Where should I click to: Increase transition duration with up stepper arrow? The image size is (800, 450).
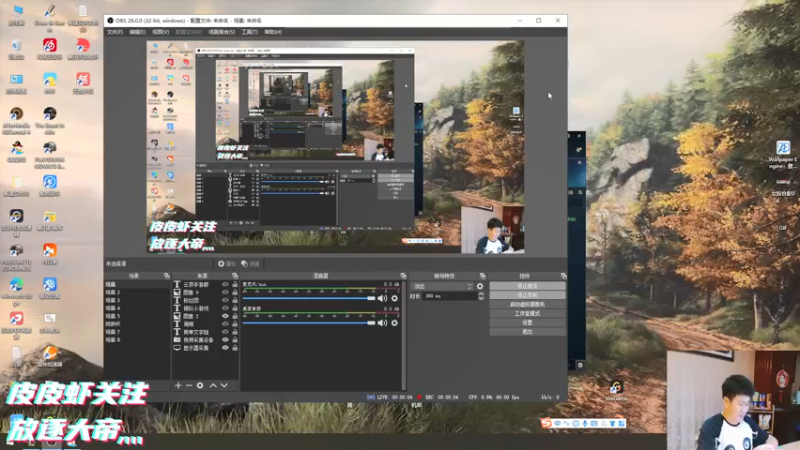pos(481,294)
